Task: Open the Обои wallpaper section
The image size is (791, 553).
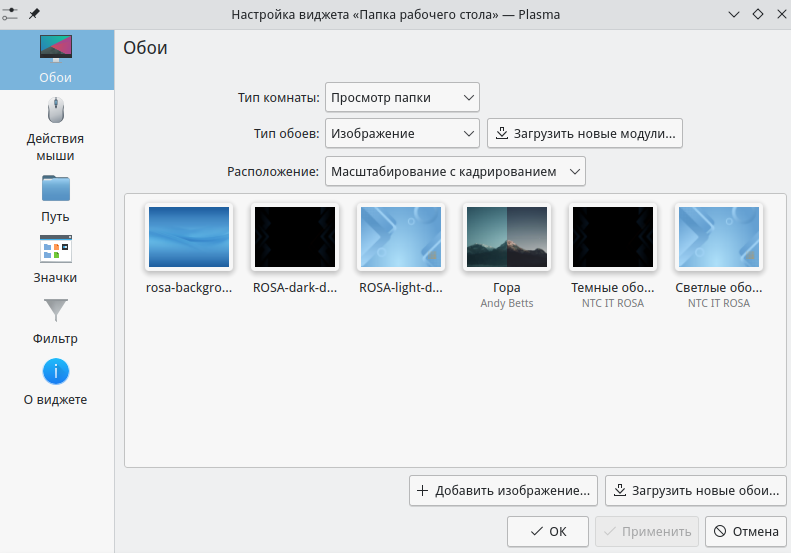Action: [x=56, y=59]
